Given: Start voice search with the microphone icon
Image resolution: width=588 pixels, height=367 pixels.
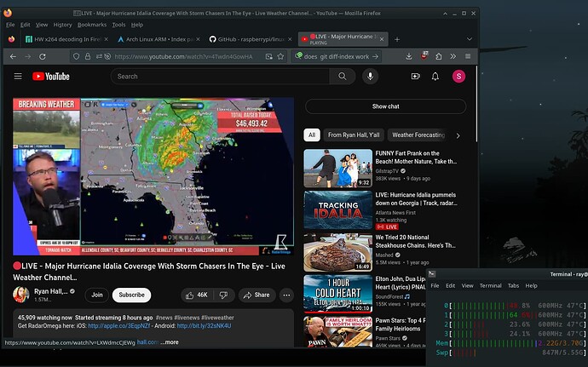Looking at the screenshot, I should pos(370,76).
